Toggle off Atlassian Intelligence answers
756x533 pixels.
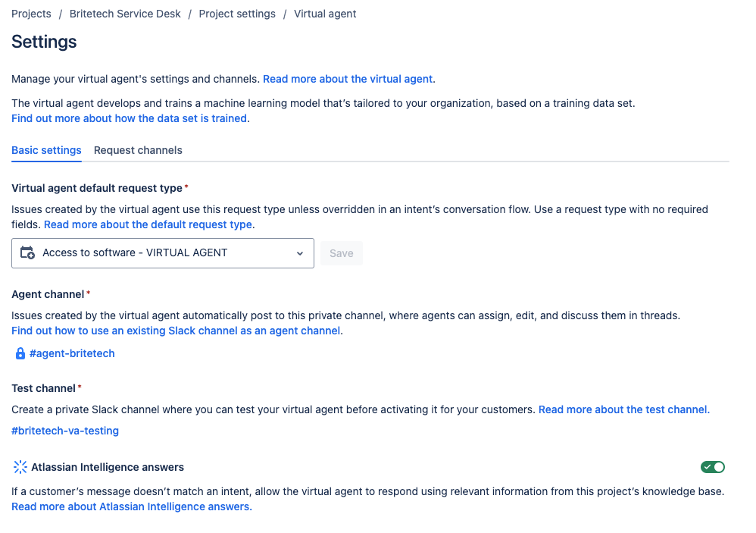712,466
